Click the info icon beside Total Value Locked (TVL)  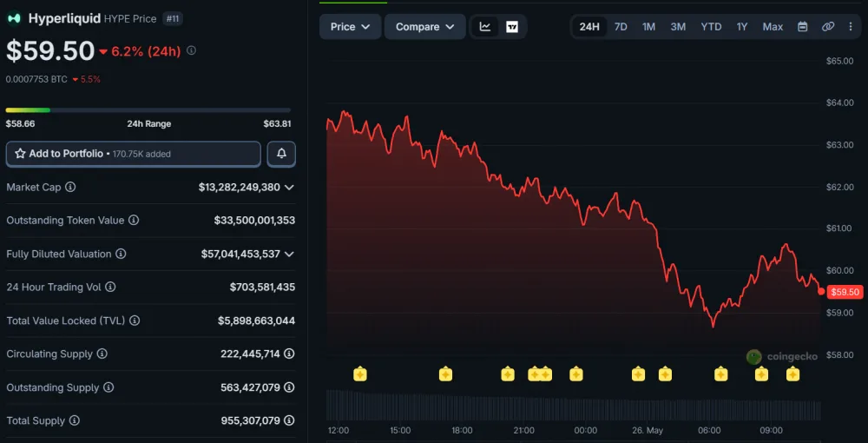(135, 321)
